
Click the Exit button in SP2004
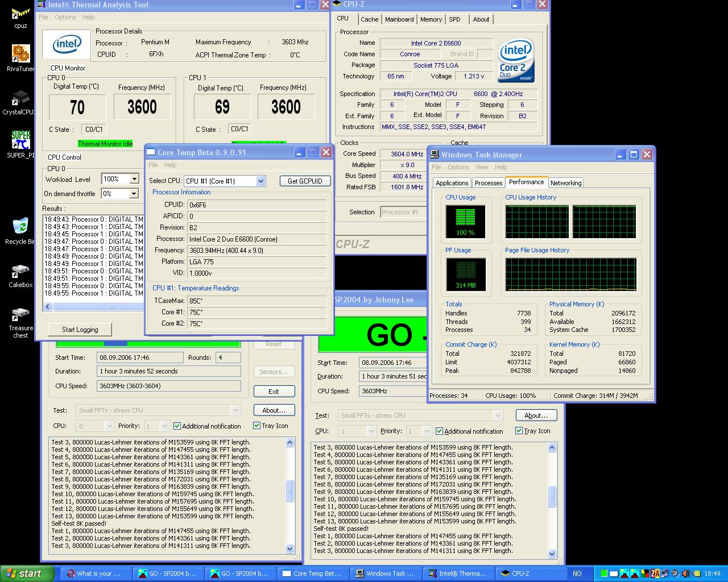click(x=274, y=392)
